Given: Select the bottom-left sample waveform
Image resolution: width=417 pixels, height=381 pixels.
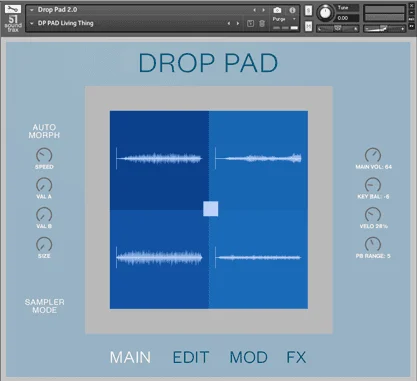Looking at the screenshot, I should point(159,257).
